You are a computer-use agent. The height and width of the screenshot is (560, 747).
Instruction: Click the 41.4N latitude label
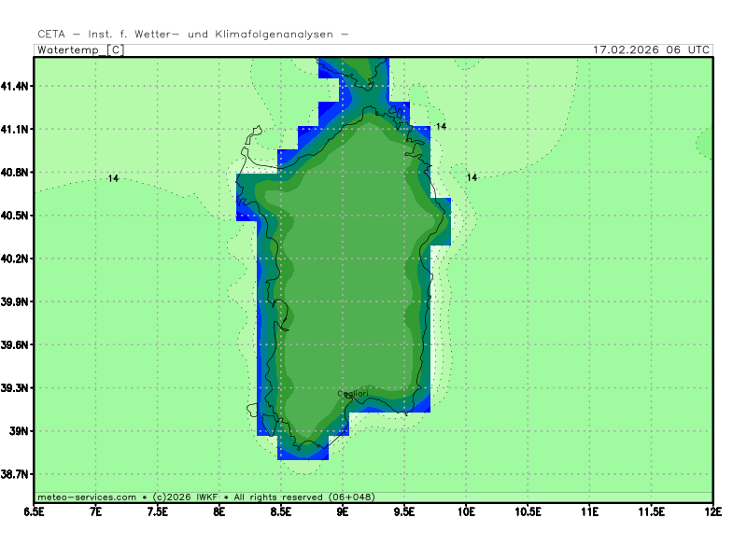coord(16,86)
